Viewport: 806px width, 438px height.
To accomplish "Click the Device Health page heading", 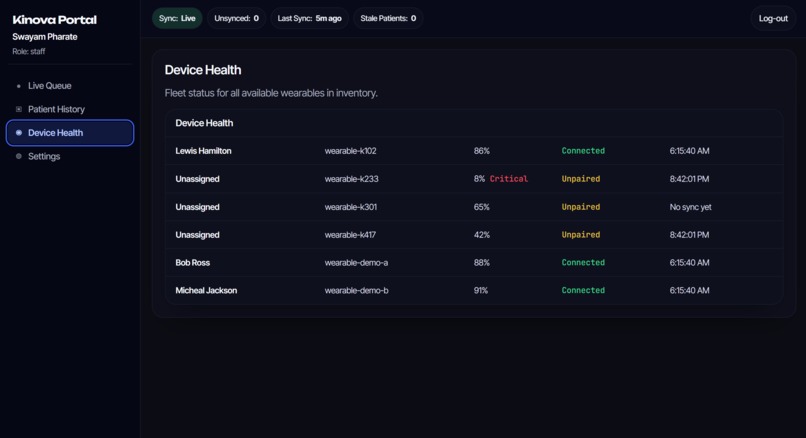I will [203, 70].
